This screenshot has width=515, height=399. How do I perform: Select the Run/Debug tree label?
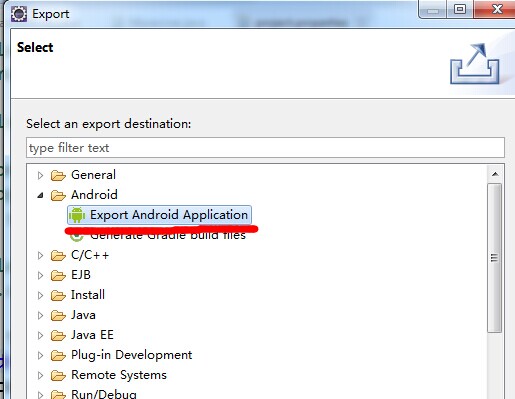104,394
